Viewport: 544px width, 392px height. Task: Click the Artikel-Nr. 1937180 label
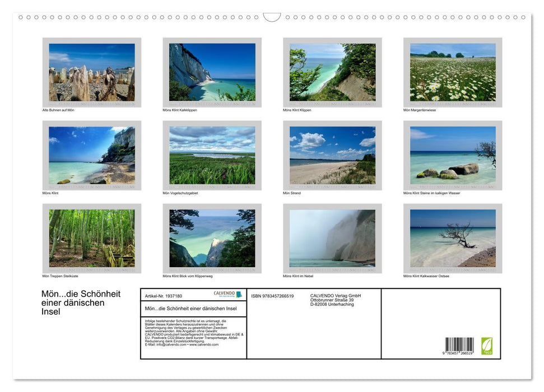coord(164,296)
